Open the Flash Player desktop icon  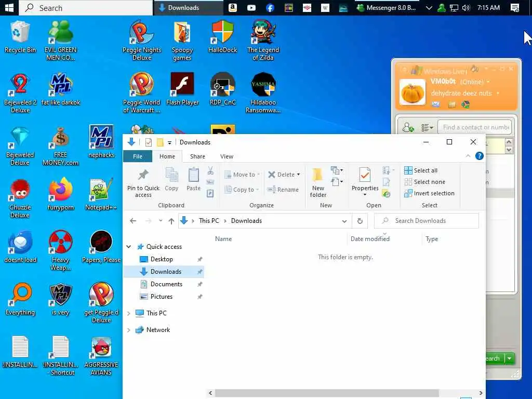(182, 89)
